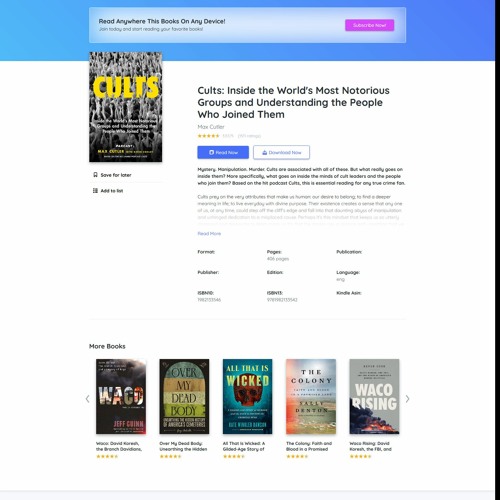Open the Waco book cover by Jeff Guinn
The image size is (500, 500).
[121, 396]
